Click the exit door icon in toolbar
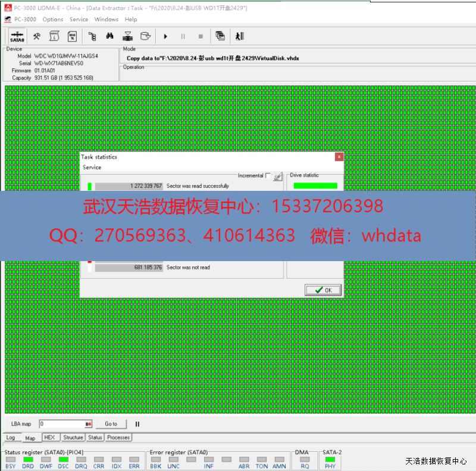 click(x=240, y=36)
